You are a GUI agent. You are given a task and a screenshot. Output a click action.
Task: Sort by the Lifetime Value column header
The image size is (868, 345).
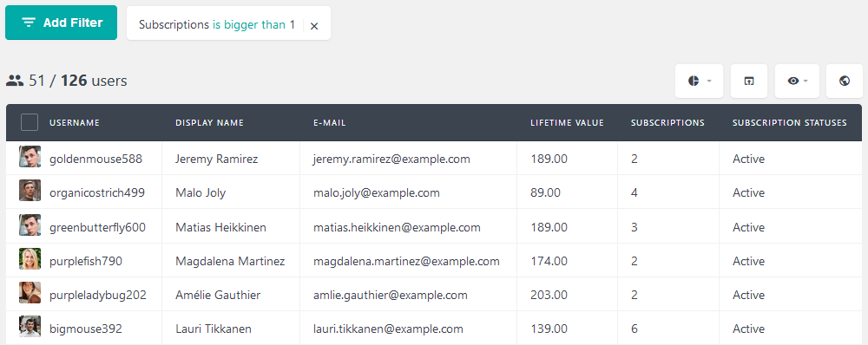tap(567, 123)
